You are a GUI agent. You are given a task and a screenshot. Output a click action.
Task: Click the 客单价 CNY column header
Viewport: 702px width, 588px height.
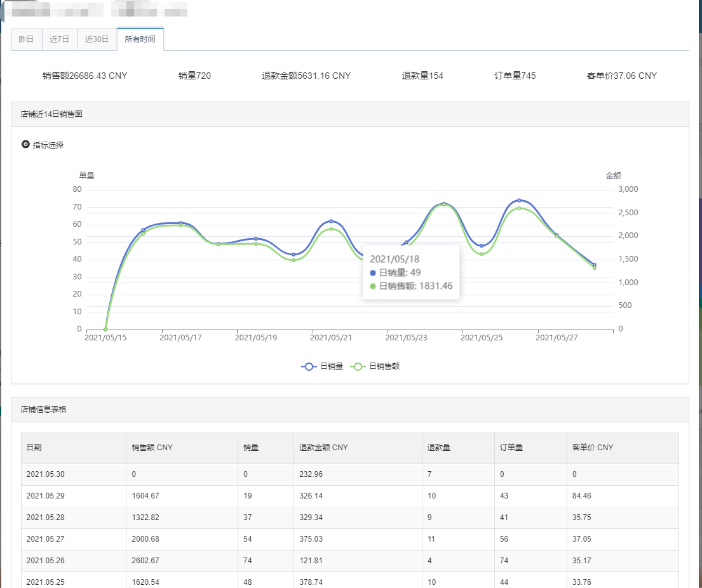(x=592, y=448)
